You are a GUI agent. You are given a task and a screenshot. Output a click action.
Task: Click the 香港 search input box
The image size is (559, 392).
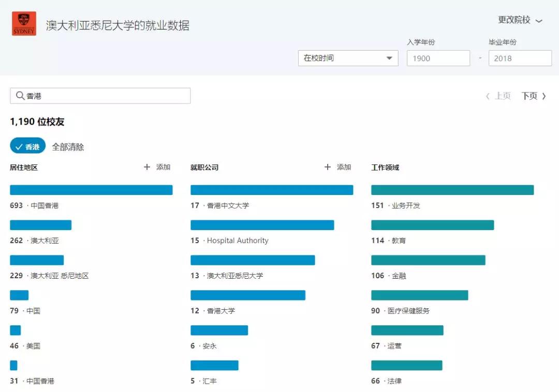click(x=106, y=96)
